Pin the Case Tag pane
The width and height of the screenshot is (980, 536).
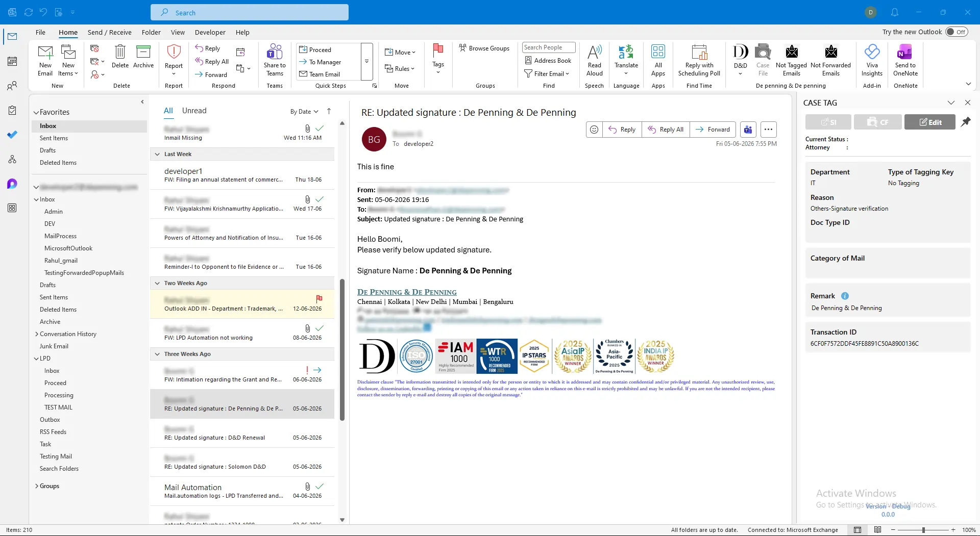966,122
